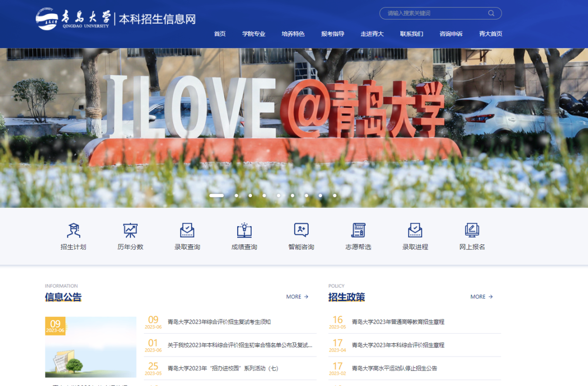
Task: Open 成绩查询 results lookup icon
Action: pyautogui.click(x=244, y=236)
